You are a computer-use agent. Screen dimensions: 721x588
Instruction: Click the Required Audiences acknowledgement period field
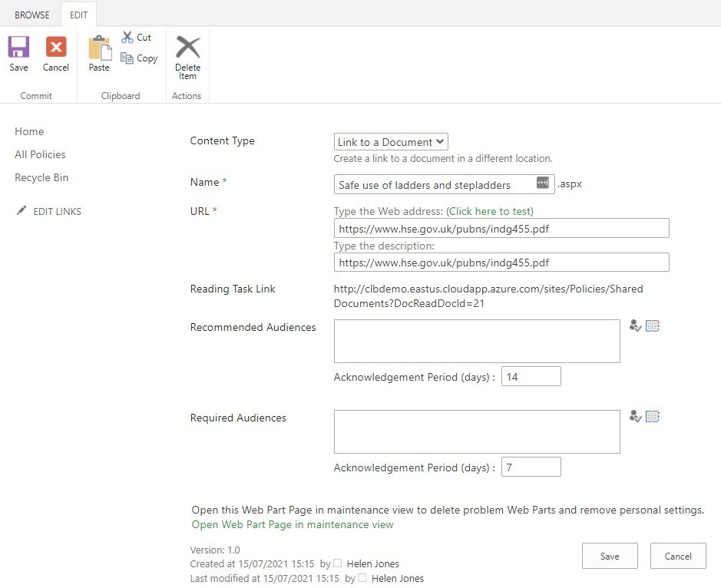(531, 466)
